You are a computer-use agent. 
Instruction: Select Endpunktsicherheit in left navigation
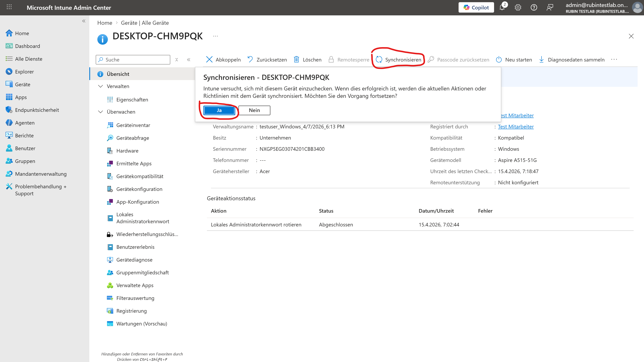(x=37, y=110)
